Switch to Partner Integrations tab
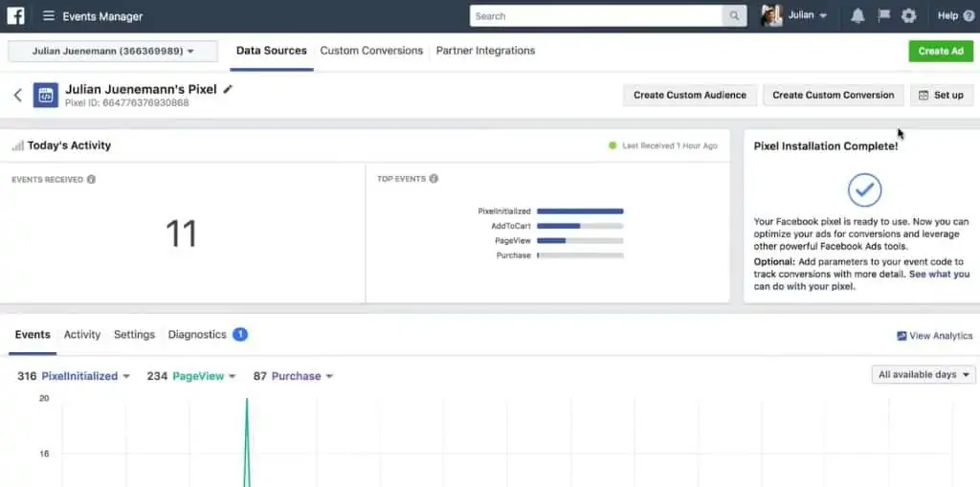 click(x=485, y=51)
